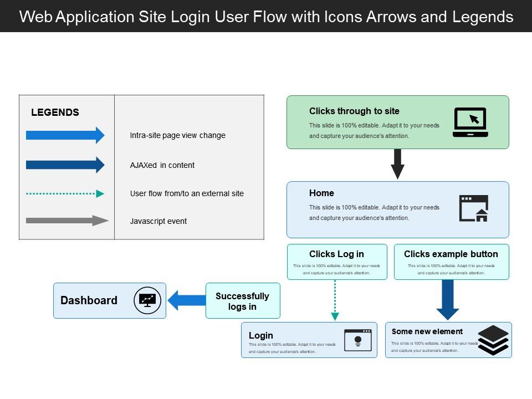The width and height of the screenshot is (532, 399).
Task: Select the dark blue AJAXed legend arrow
Action: [x=65, y=165]
